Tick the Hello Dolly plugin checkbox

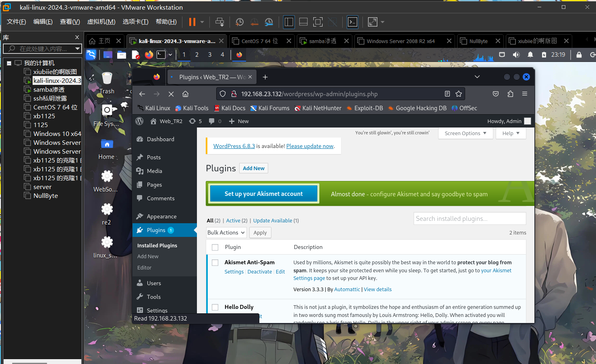(x=215, y=307)
